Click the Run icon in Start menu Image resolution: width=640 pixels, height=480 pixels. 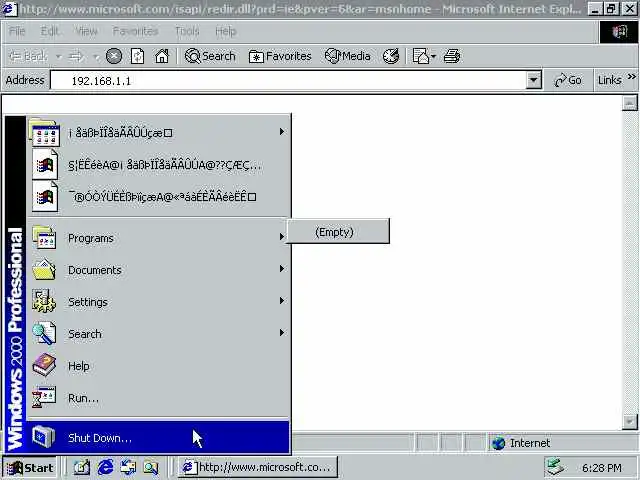tap(44, 397)
